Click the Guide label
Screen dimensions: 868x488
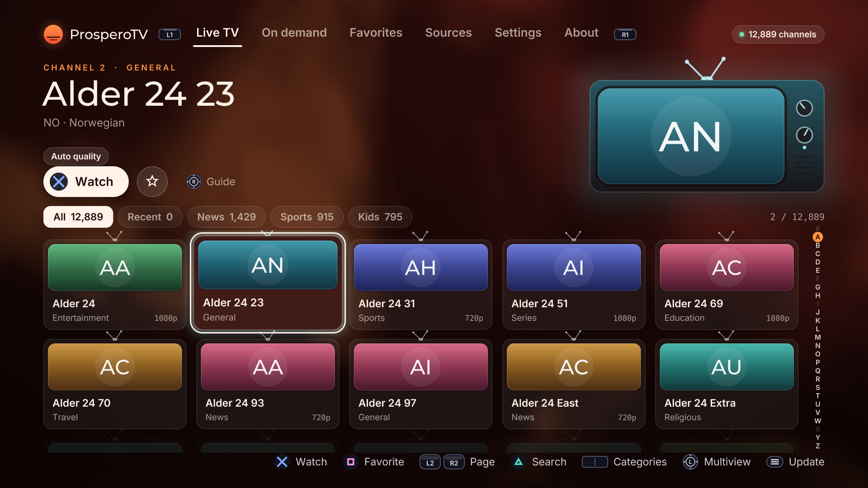[x=221, y=182]
